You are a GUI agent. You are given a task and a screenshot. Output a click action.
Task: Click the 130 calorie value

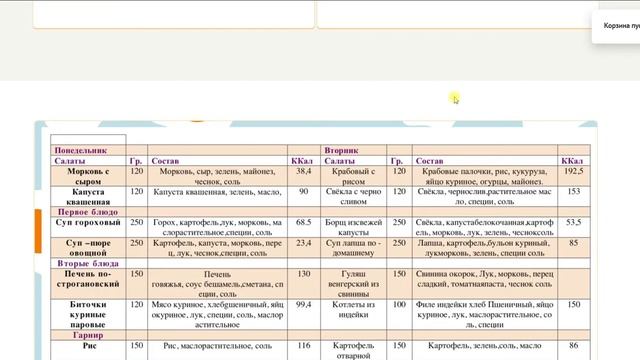(x=304, y=274)
